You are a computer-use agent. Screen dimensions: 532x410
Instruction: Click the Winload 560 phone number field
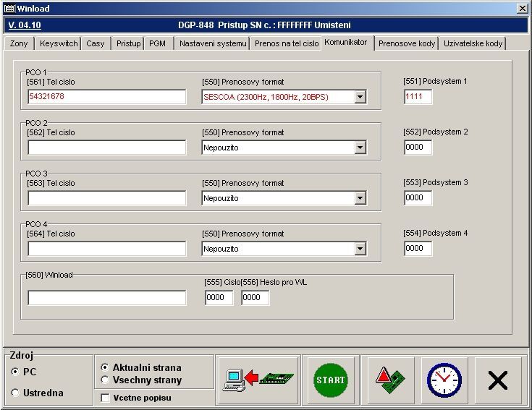[x=106, y=298]
